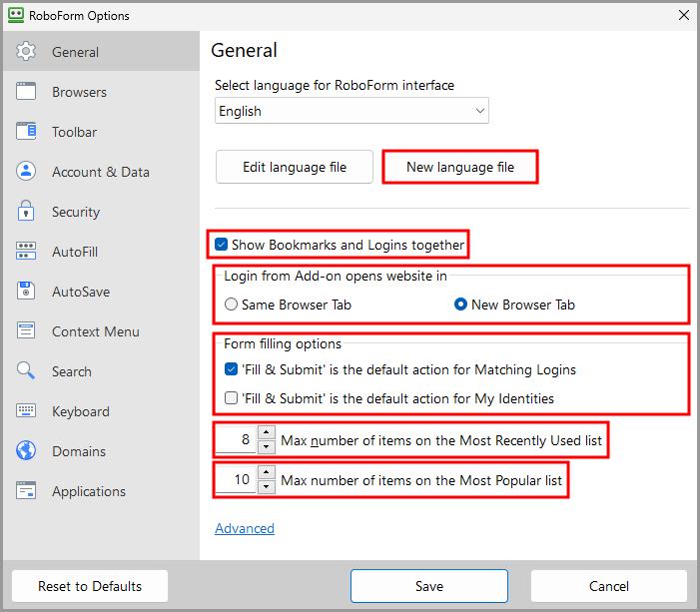Open Search settings
700x612 pixels.
(101, 371)
